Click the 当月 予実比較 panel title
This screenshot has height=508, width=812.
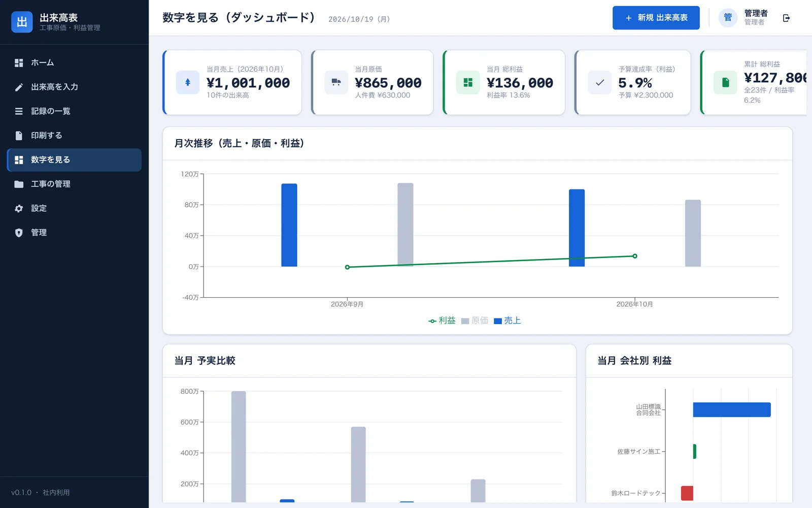(205, 361)
